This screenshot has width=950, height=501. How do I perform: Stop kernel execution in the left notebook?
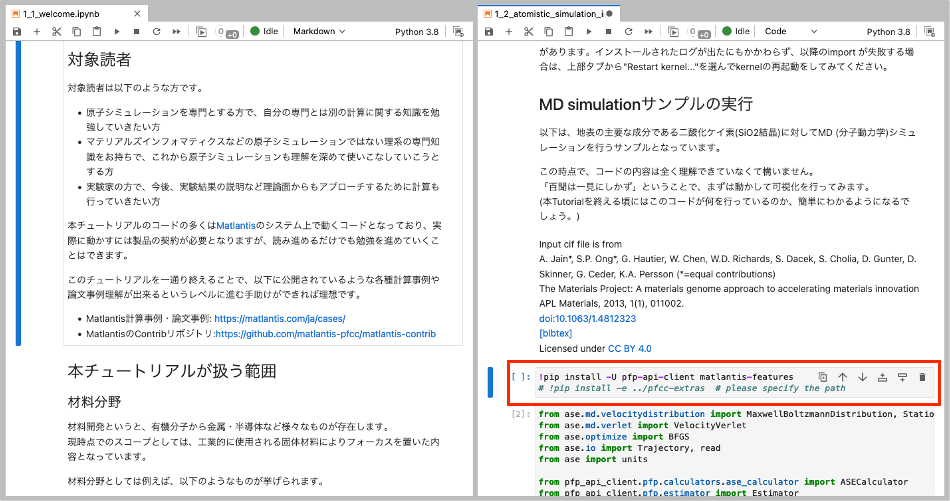click(x=136, y=32)
